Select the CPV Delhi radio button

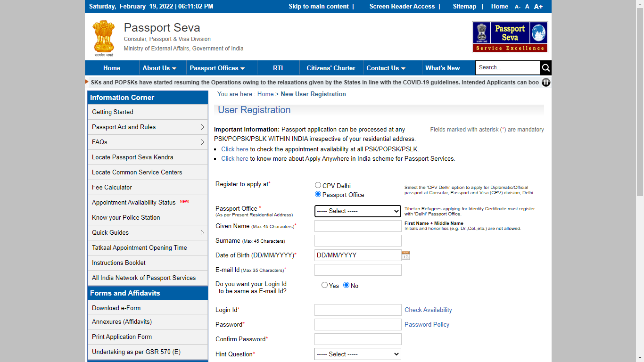tap(318, 185)
